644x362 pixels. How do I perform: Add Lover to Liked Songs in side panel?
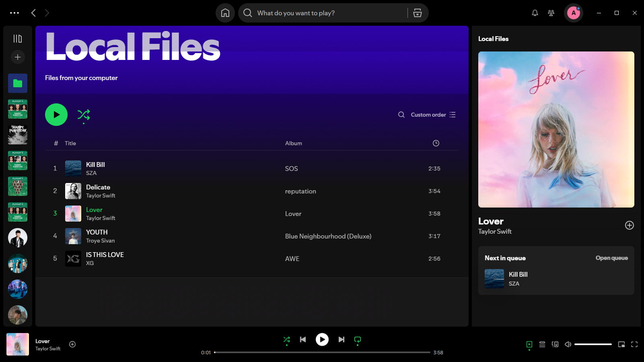click(630, 225)
